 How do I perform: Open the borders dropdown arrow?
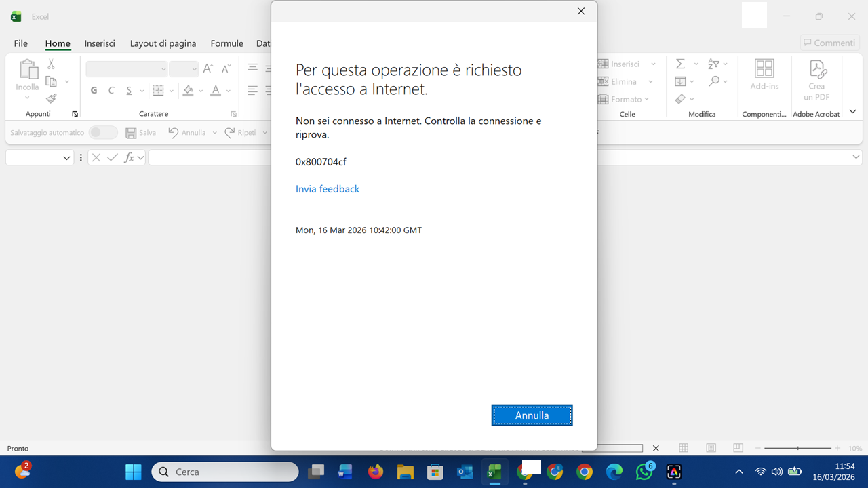click(171, 91)
